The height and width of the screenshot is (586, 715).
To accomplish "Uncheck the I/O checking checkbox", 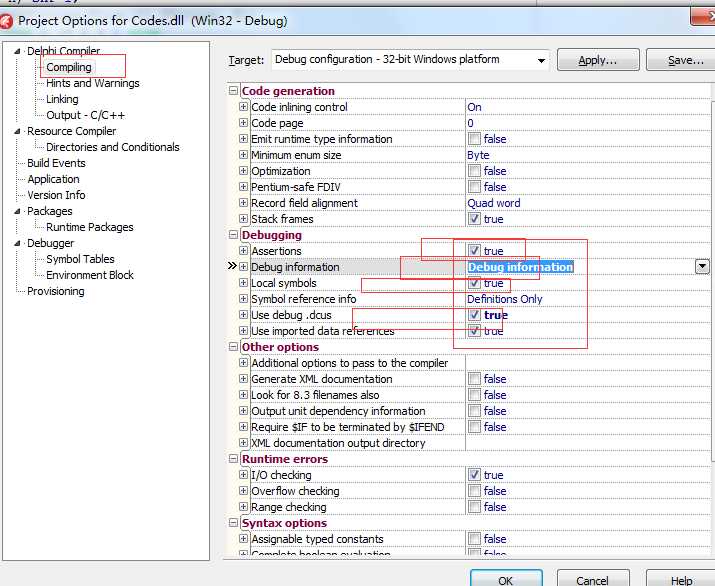I will tap(474, 475).
